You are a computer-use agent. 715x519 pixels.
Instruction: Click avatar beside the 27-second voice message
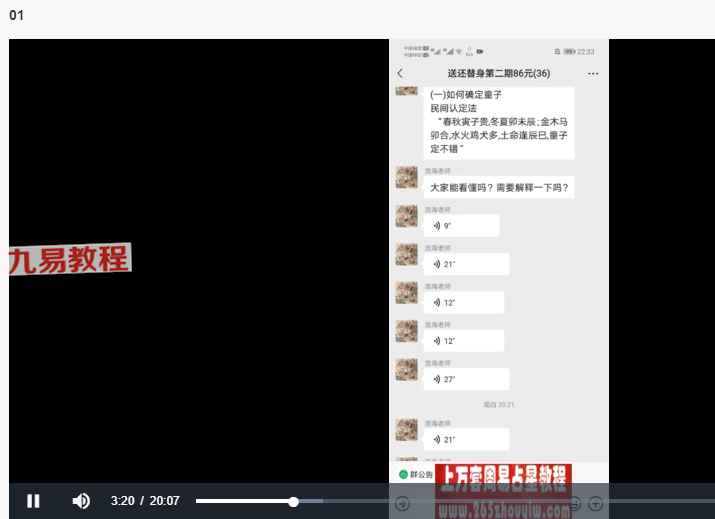406,370
